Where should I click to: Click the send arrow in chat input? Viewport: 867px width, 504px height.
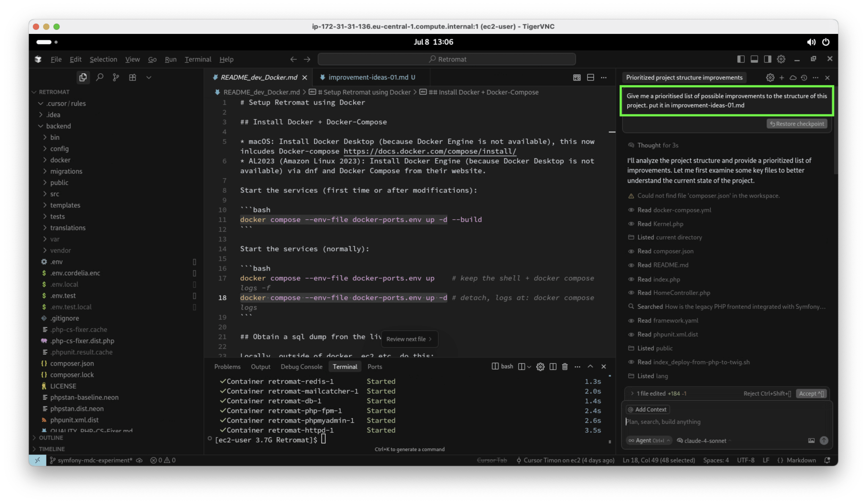(824, 440)
